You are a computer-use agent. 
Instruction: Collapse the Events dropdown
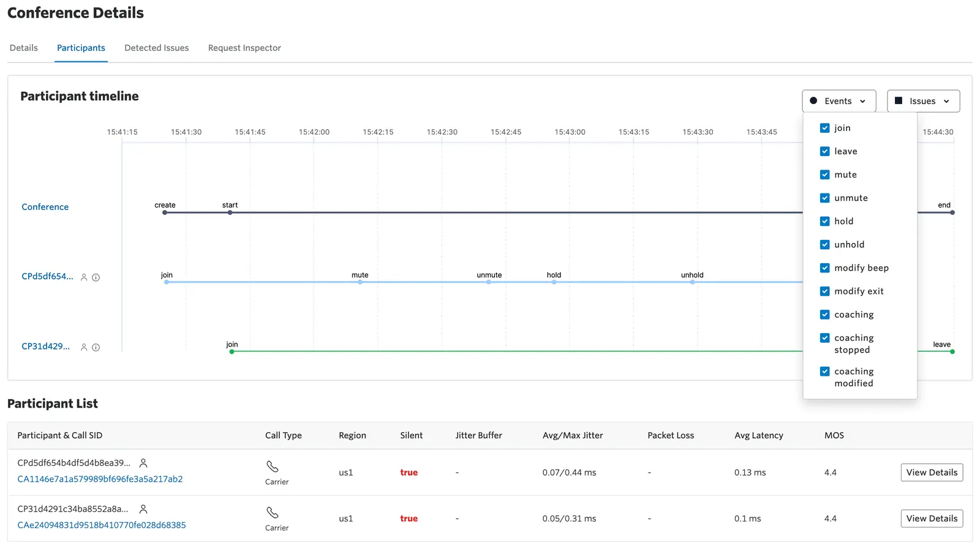click(x=839, y=101)
